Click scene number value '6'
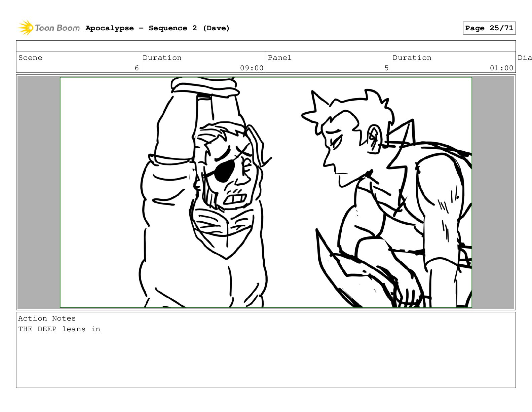Screen dimensions: 532x412 137,68
